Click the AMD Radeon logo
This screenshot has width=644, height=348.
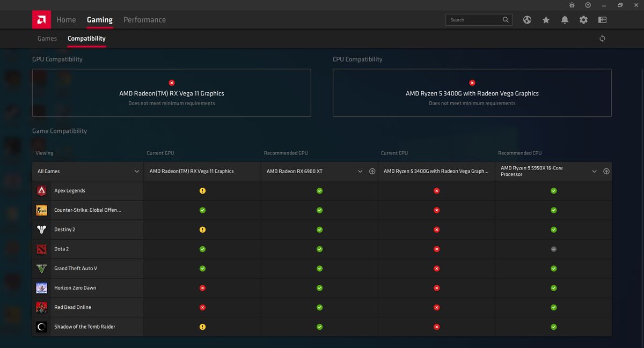pos(41,19)
